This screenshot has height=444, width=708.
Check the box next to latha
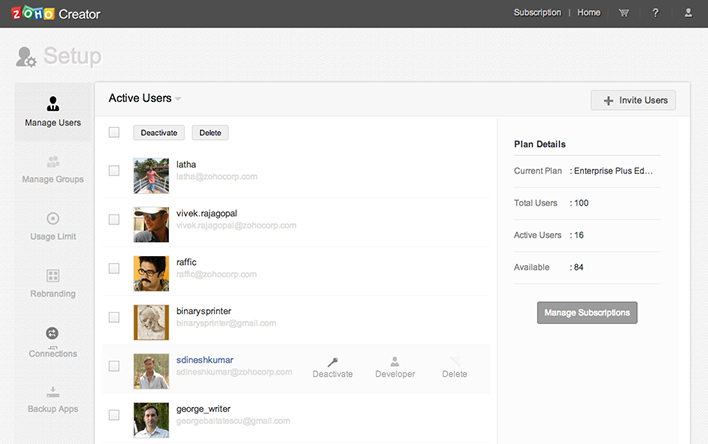click(x=114, y=171)
